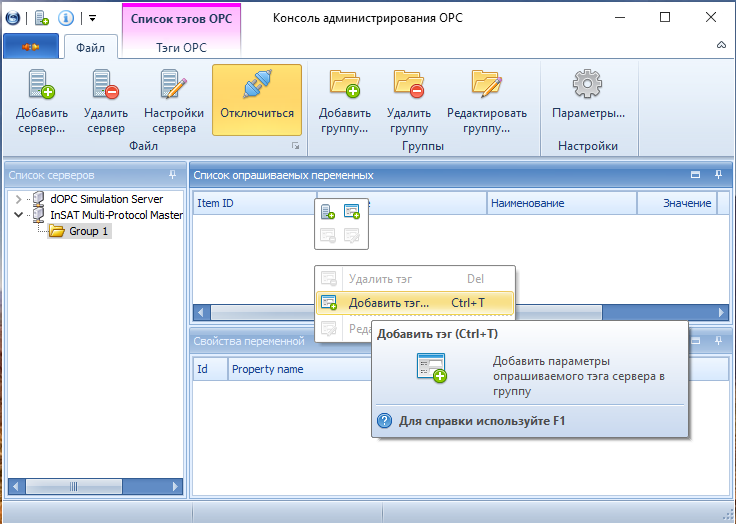Click add server icon in mini toolbar
The width and height of the screenshot is (736, 524).
click(328, 211)
